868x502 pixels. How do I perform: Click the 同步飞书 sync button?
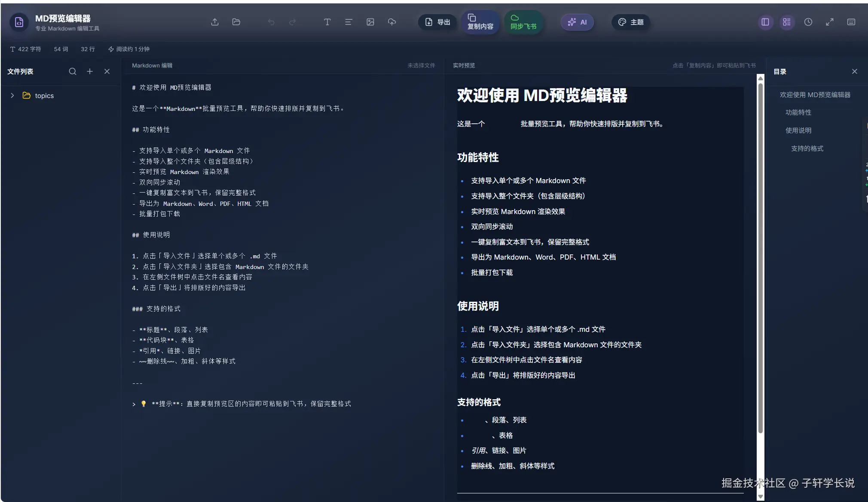point(523,22)
